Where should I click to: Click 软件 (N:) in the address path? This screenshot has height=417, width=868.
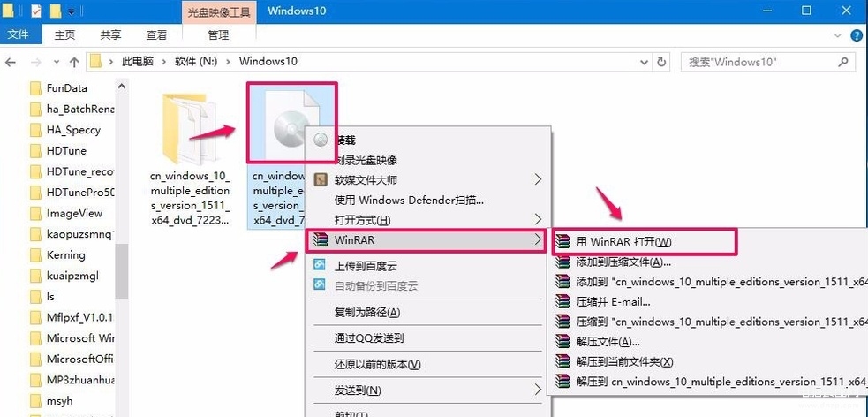coord(197,62)
